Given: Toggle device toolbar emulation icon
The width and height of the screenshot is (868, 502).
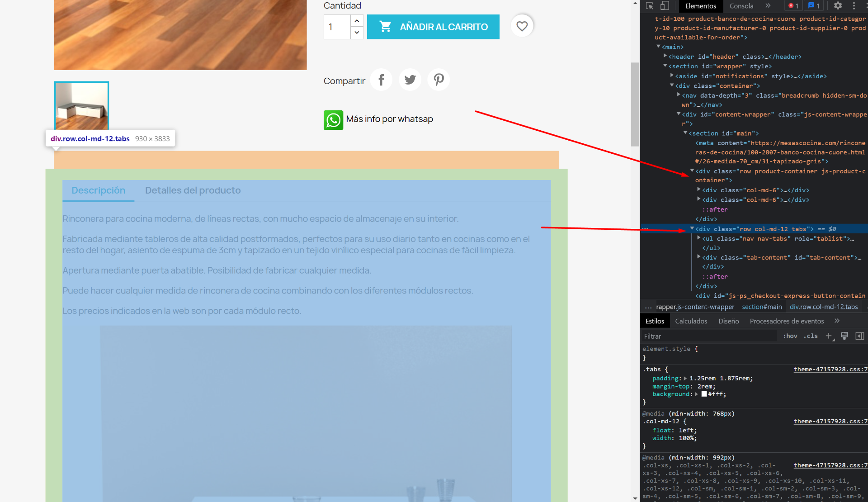Looking at the screenshot, I should (665, 6).
